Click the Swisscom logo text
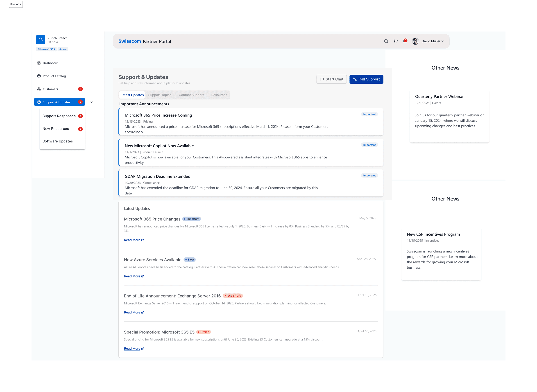The image size is (537, 392). 130,41
